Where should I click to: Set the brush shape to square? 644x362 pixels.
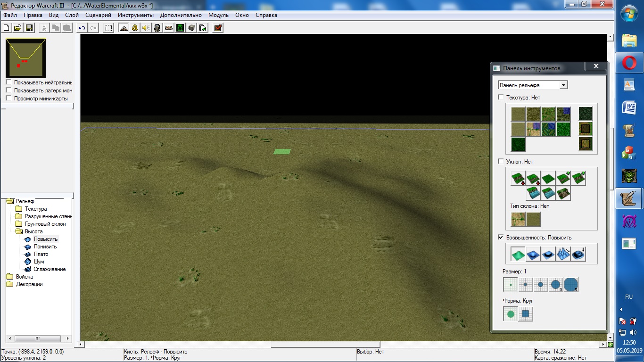[x=526, y=313]
